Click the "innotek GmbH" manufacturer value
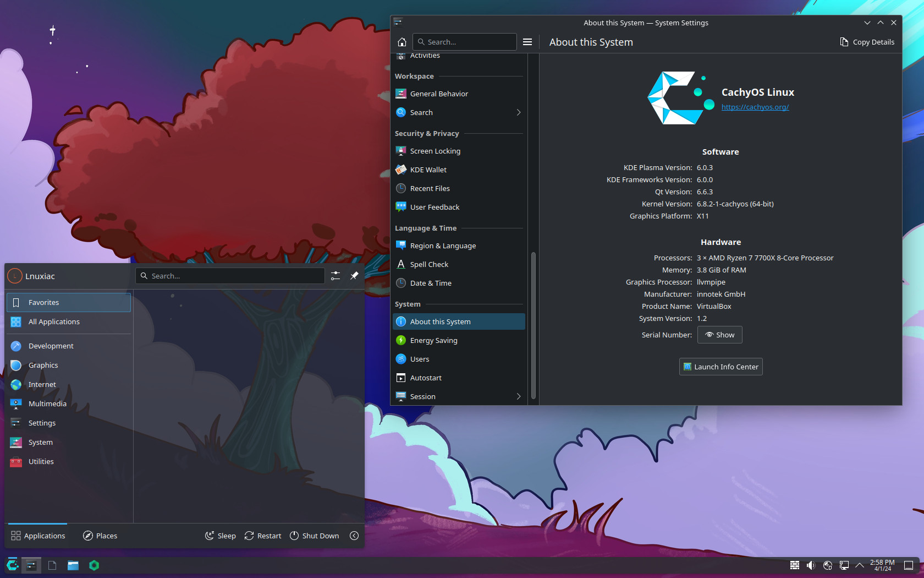This screenshot has height=578, width=924. [721, 294]
